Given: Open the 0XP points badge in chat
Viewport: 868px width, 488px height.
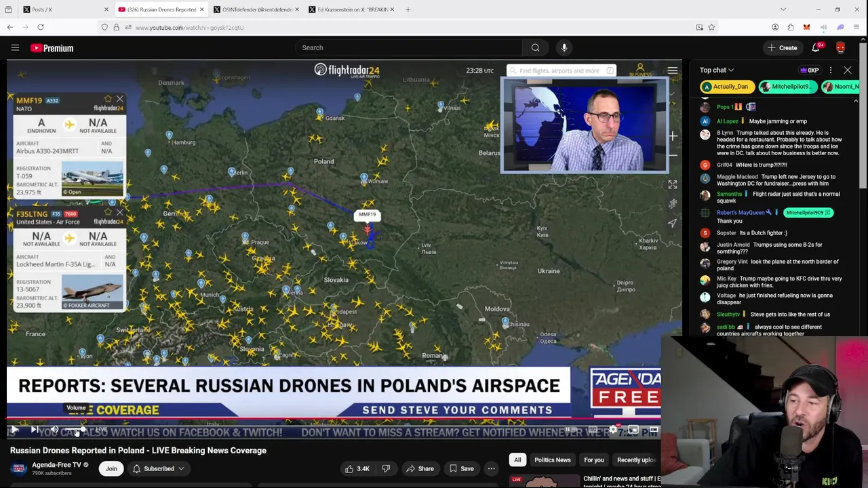Looking at the screenshot, I should (x=810, y=70).
